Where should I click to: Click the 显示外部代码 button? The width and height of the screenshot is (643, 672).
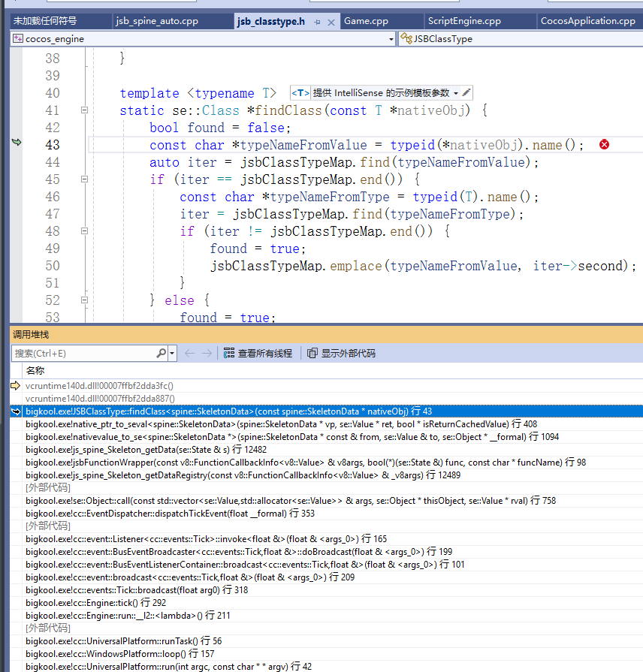click(341, 353)
